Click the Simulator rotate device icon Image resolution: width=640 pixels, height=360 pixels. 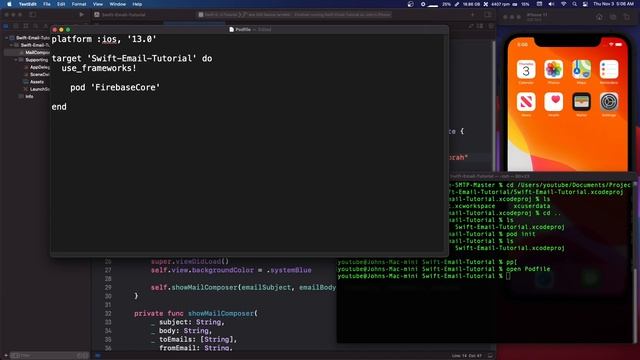coord(627,17)
